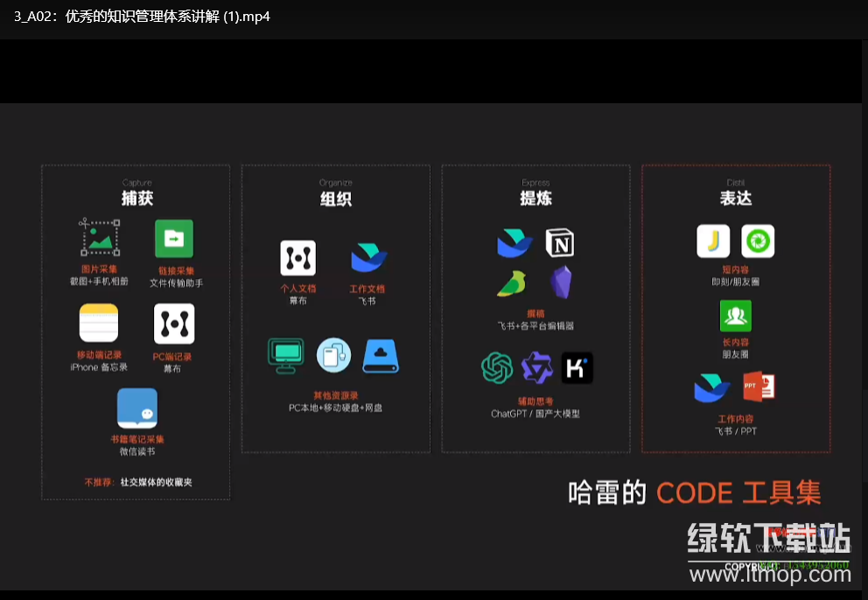Open the blue 微信读书 icon
The width and height of the screenshot is (868, 600).
point(137,408)
